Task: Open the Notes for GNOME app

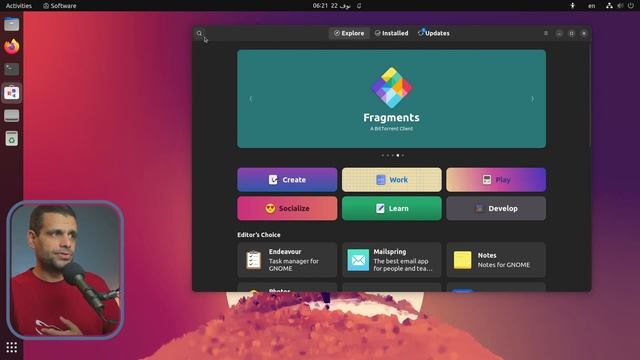Action: (496, 260)
